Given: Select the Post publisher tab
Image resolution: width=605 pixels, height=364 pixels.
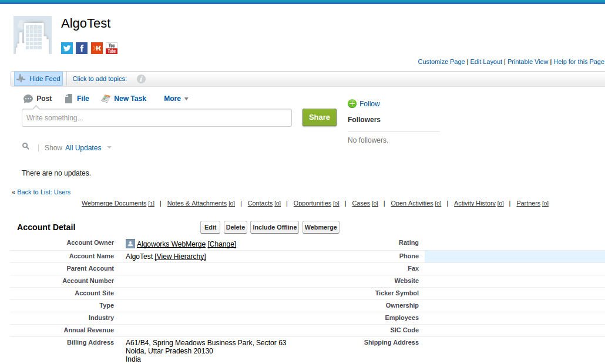Looking at the screenshot, I should 38,99.
